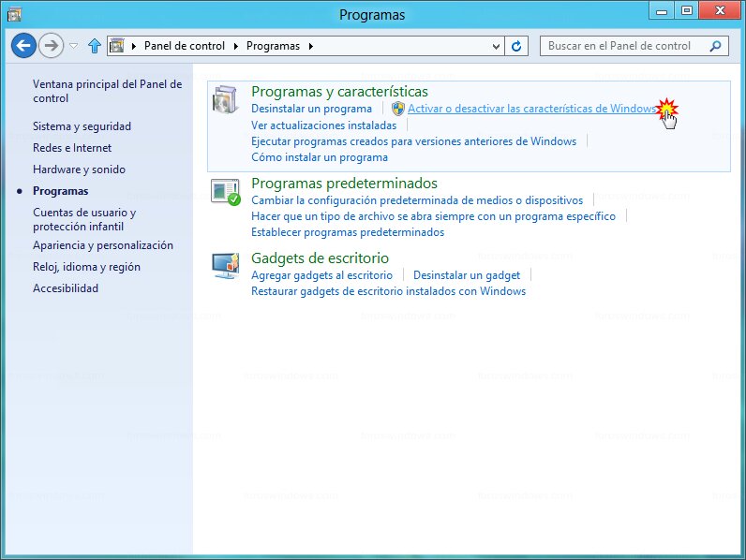The width and height of the screenshot is (746, 560).
Task: Expand the chevron between Panel de control and Programas
Action: pos(236,46)
